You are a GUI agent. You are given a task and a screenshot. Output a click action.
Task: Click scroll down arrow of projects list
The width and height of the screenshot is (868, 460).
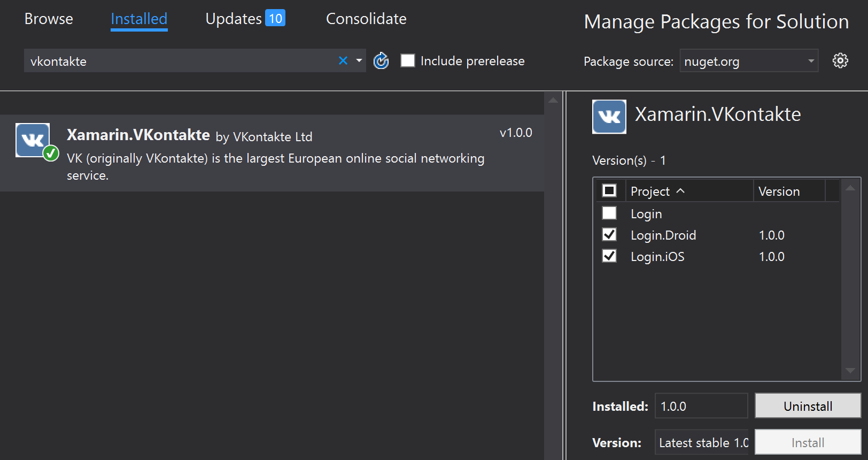click(x=850, y=371)
